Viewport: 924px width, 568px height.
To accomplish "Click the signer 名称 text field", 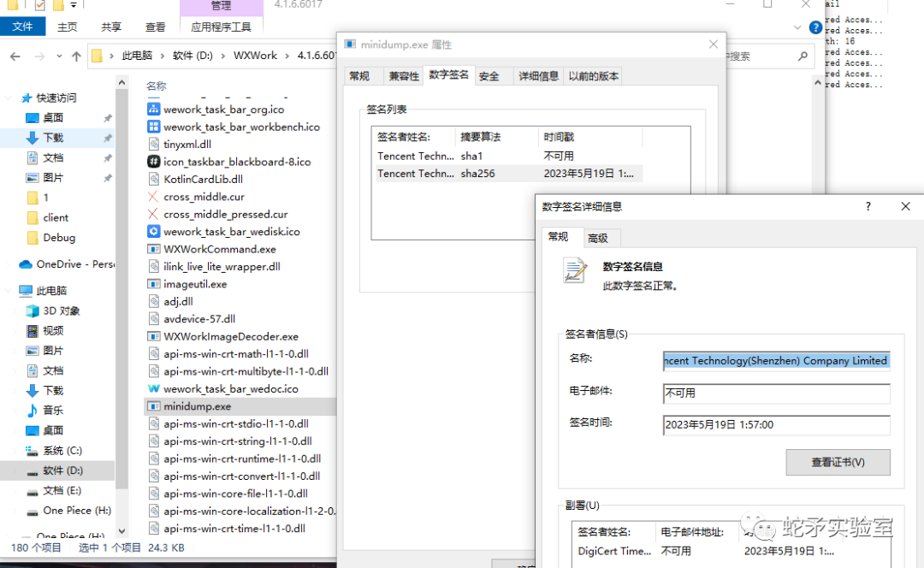I will pyautogui.click(x=776, y=361).
